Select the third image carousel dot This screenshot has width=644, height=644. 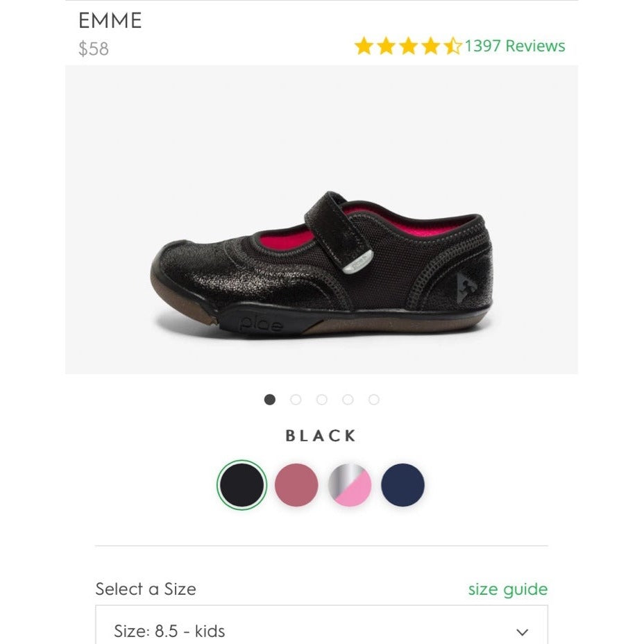pyautogui.click(x=321, y=400)
